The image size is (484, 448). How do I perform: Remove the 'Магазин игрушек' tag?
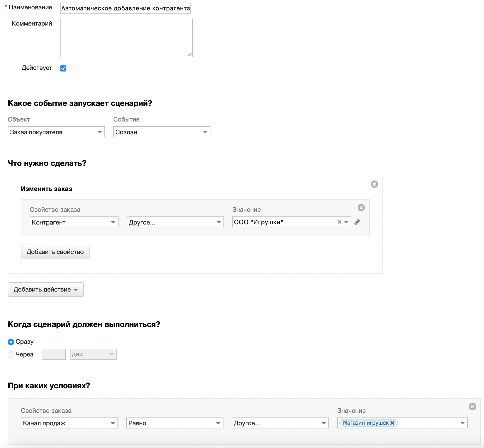(392, 423)
